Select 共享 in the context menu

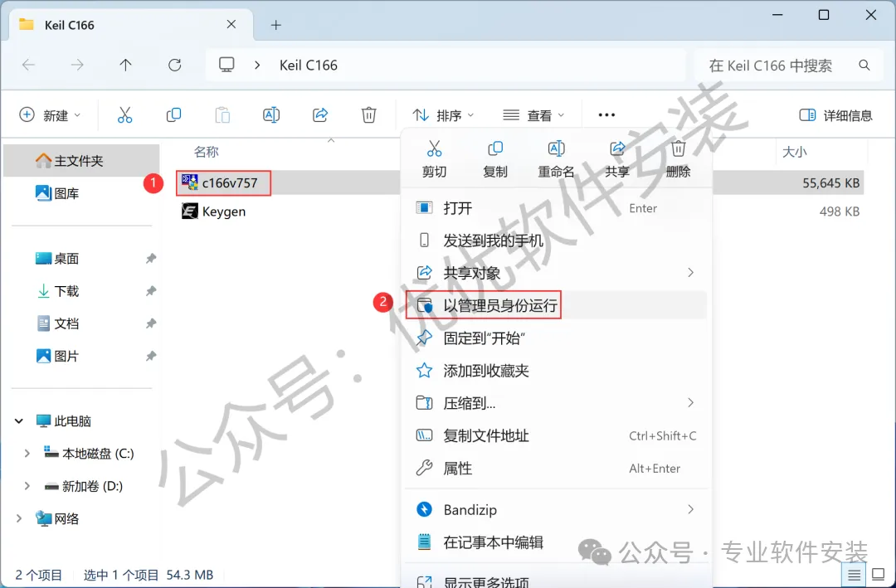click(617, 159)
